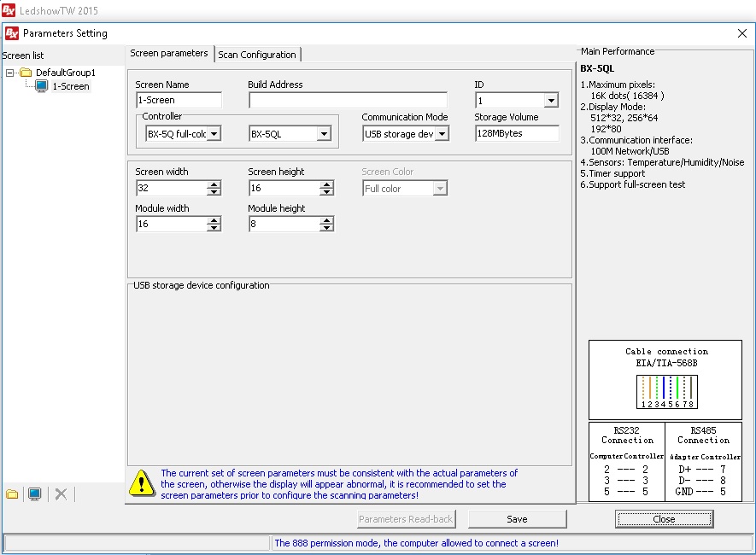Increase Screen width with up arrow
Screen dimensions: 756x555
coord(214,184)
